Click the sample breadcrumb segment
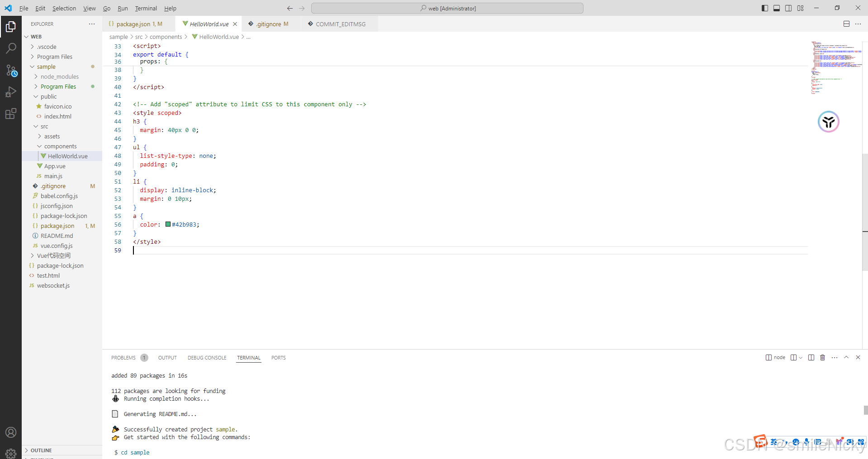The image size is (868, 459). click(x=119, y=37)
